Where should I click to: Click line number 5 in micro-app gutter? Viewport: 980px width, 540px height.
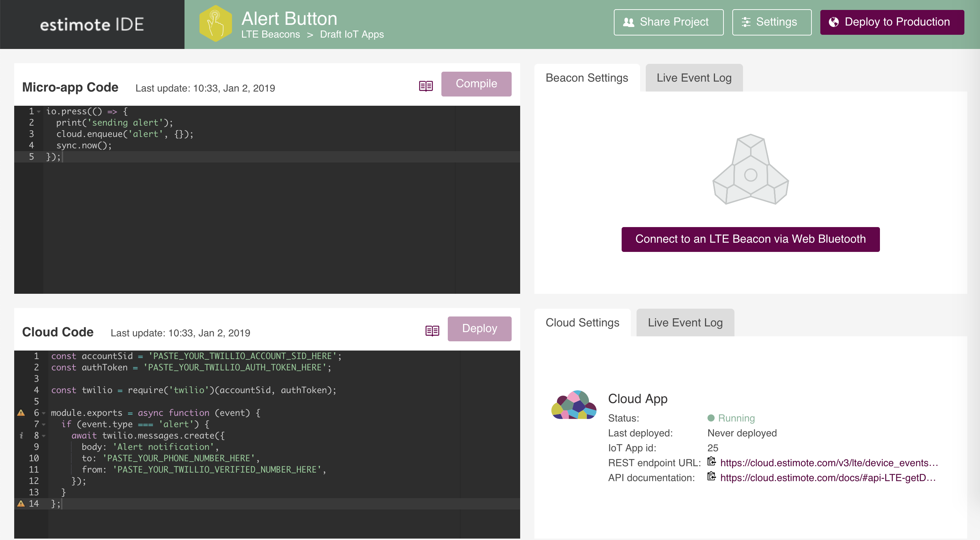(x=32, y=157)
